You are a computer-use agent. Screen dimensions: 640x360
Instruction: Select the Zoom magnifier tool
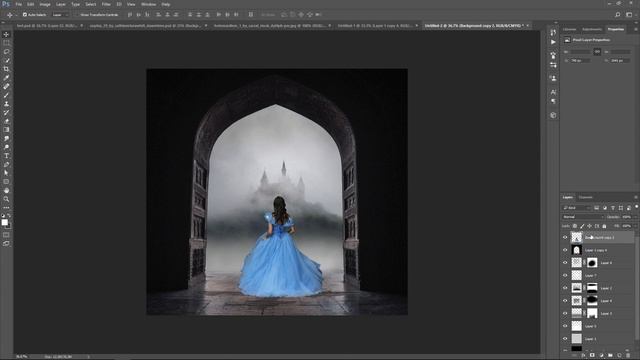click(x=6, y=199)
